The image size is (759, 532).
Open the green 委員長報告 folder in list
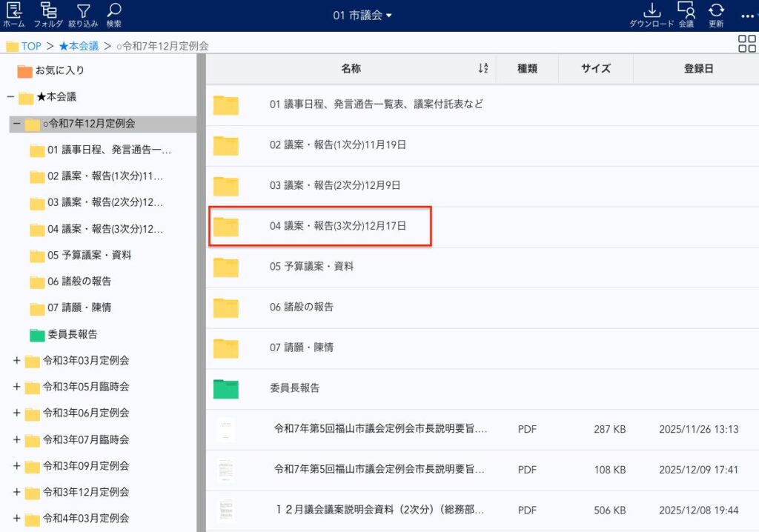click(x=226, y=388)
